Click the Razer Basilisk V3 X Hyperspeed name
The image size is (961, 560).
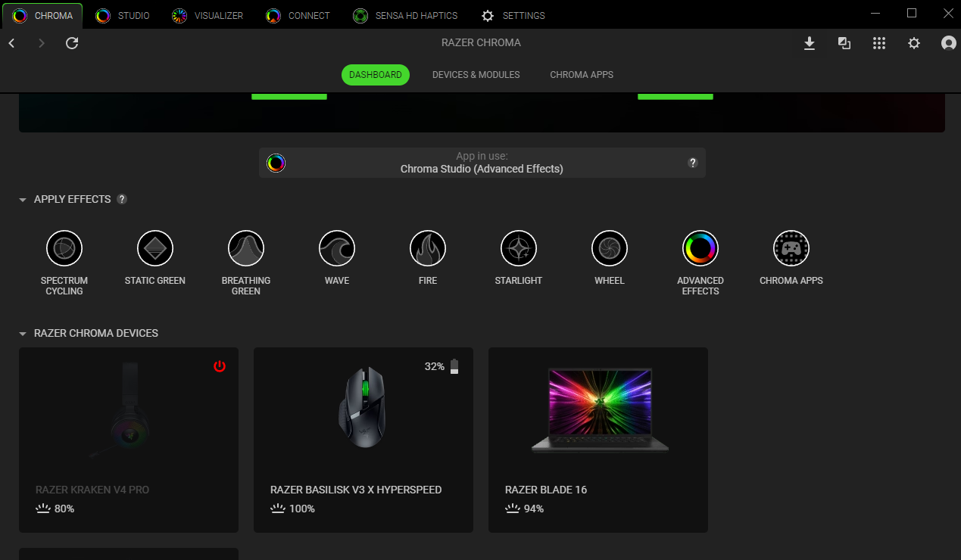(356, 490)
